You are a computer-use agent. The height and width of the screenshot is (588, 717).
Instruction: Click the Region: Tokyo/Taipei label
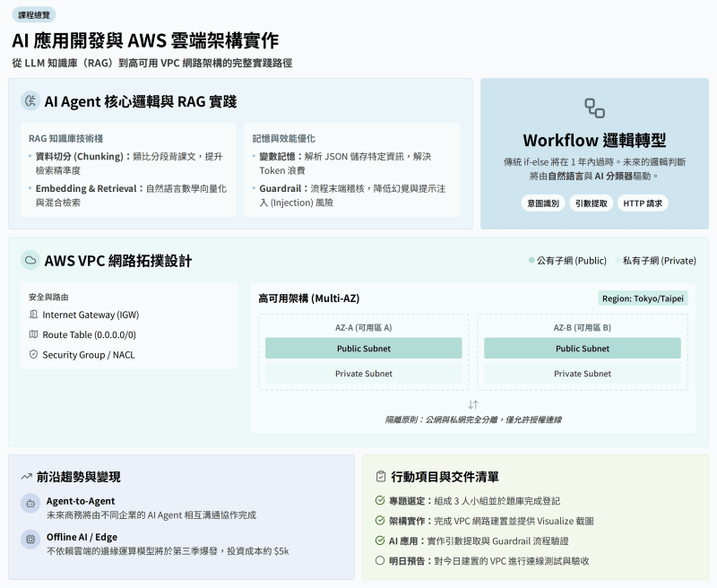coord(643,298)
